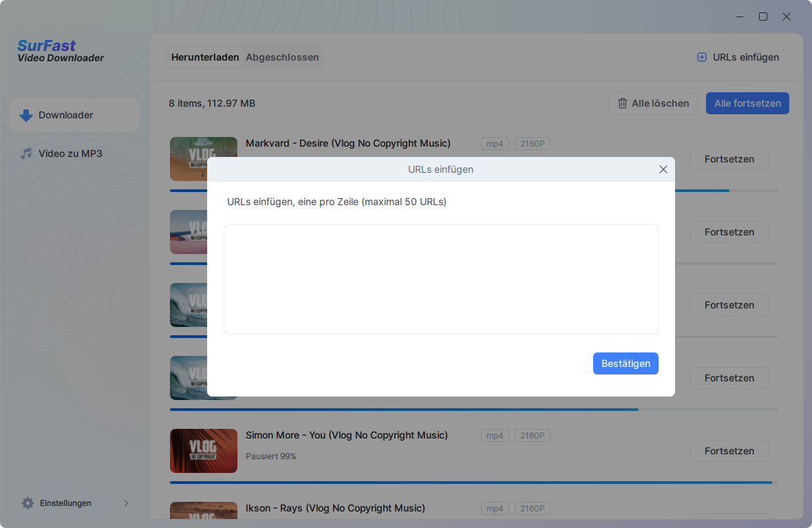812x528 pixels.
Task: Click the Video zu MP3 music note icon
Action: coord(26,154)
